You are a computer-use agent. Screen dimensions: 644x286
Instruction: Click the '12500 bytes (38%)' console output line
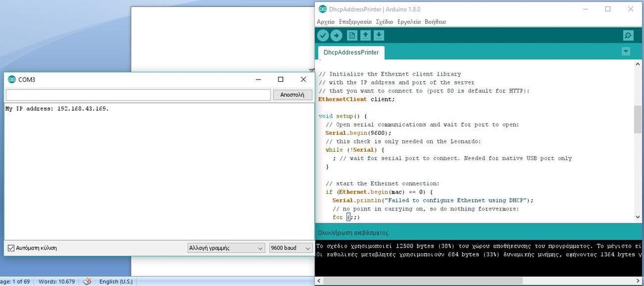pos(479,246)
